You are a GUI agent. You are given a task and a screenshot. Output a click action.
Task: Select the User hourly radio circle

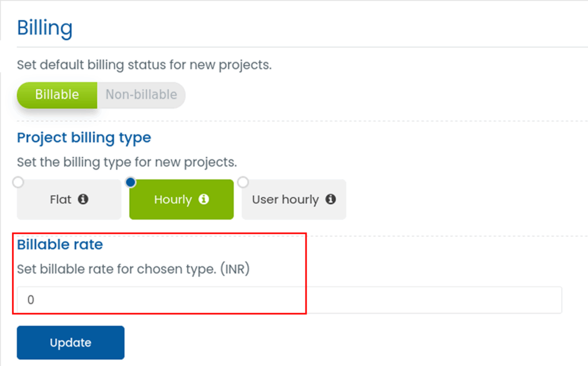pyautogui.click(x=243, y=182)
